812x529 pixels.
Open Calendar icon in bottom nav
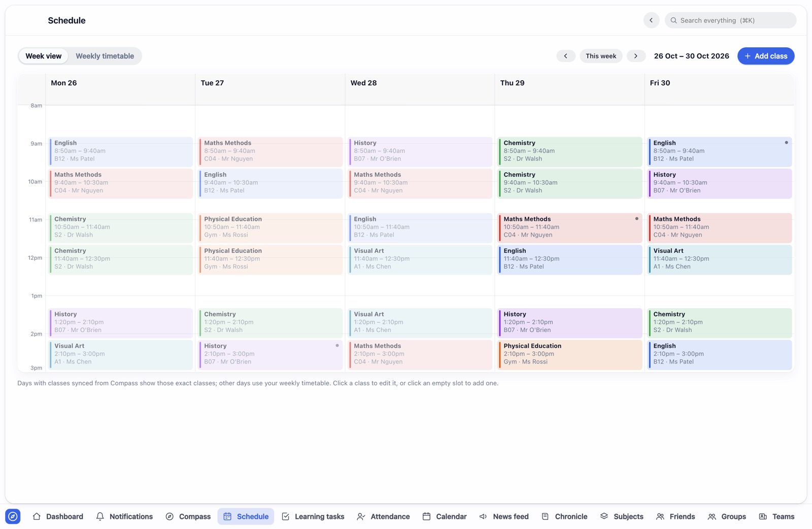426,516
